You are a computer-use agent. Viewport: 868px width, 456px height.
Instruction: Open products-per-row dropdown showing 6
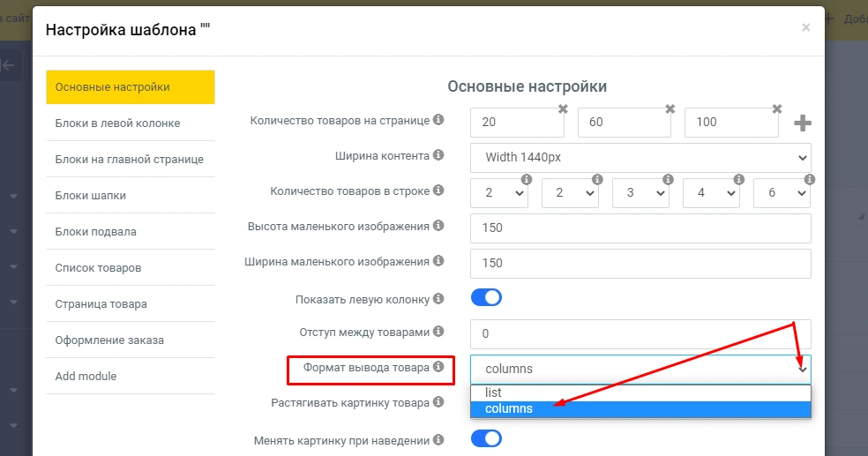click(x=782, y=193)
